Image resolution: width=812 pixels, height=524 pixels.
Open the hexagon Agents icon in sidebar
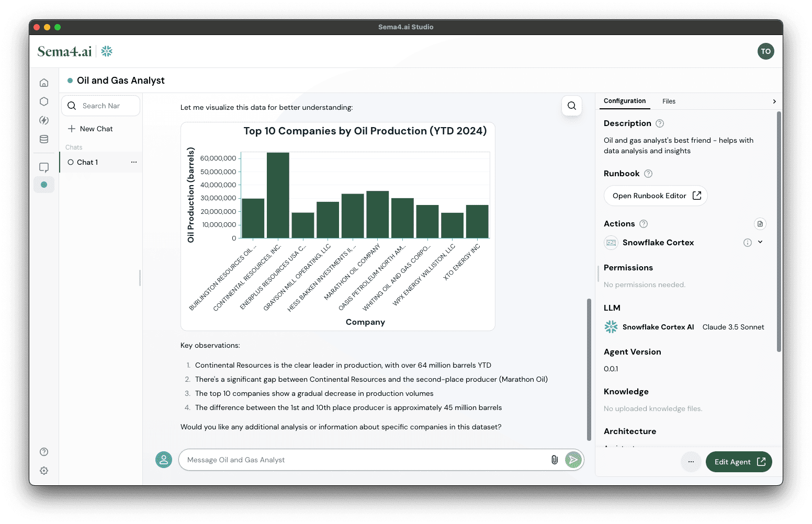pos(44,101)
